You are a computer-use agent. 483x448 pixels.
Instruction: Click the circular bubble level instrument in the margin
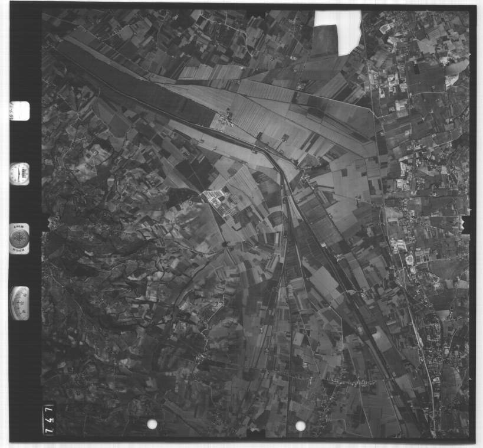(x=19, y=238)
